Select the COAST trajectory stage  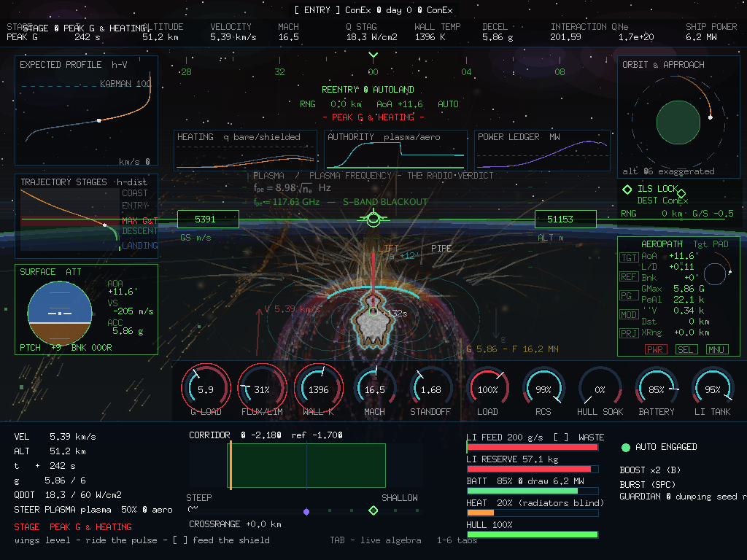(x=135, y=192)
